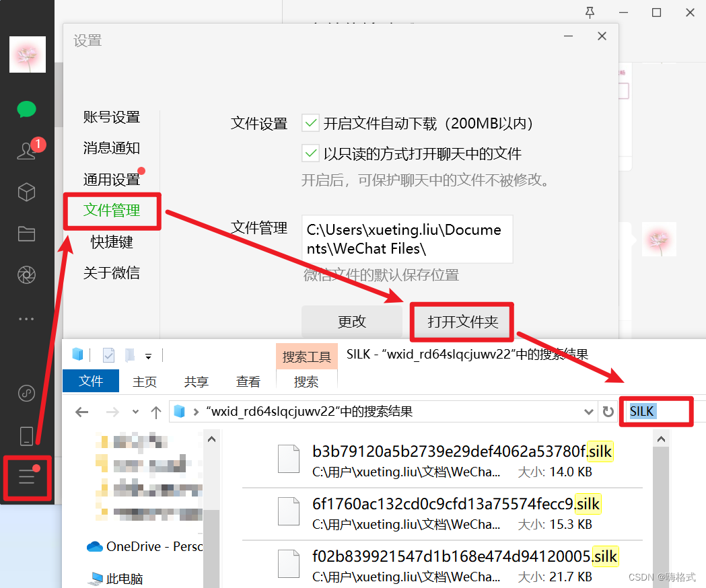706x588 pixels.
Task: Go up one folder level
Action: click(155, 412)
